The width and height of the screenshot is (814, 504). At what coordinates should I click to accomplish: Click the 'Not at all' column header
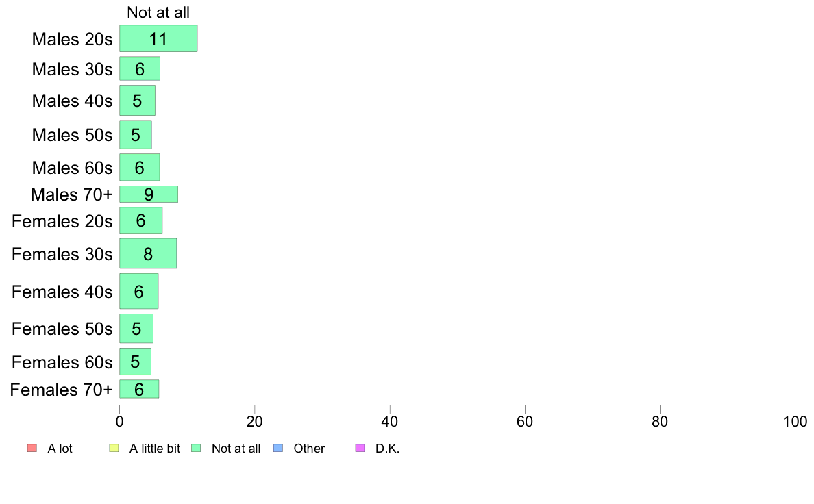click(x=158, y=12)
